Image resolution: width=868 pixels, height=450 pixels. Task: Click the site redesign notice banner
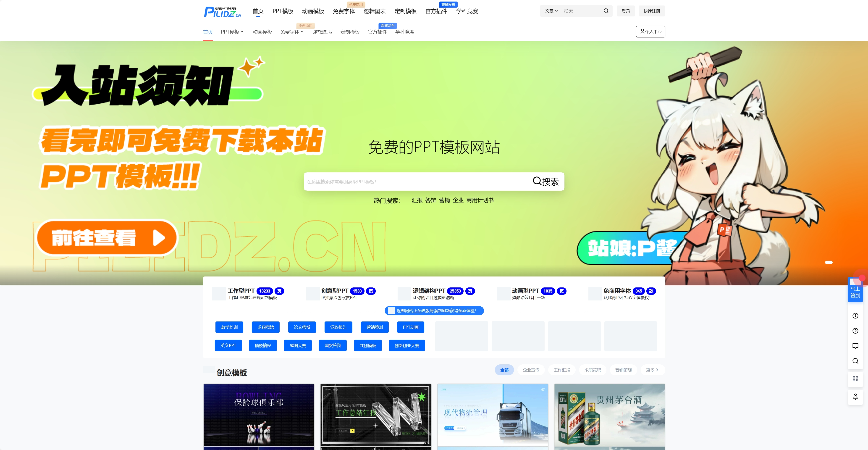point(434,311)
